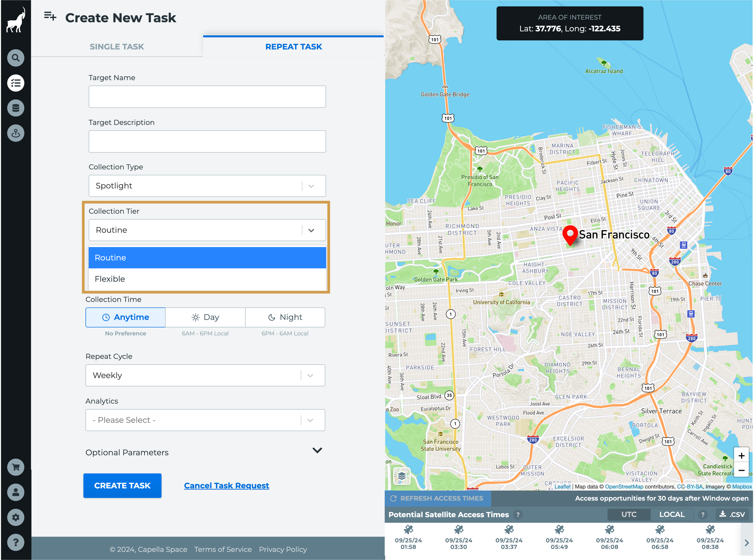The width and height of the screenshot is (754, 560).
Task: Select satellite access 09/25/24 05:49
Action: pos(559,538)
